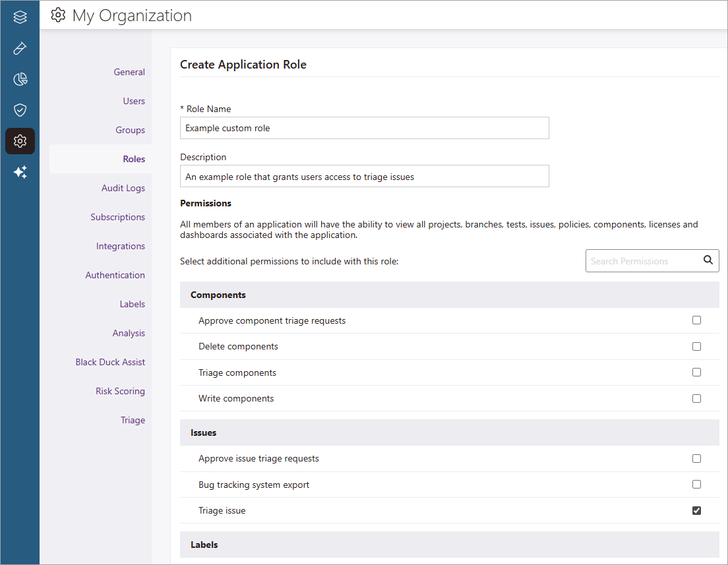Click the gear icon beside My Organization
The width and height of the screenshot is (728, 565).
[x=59, y=15]
